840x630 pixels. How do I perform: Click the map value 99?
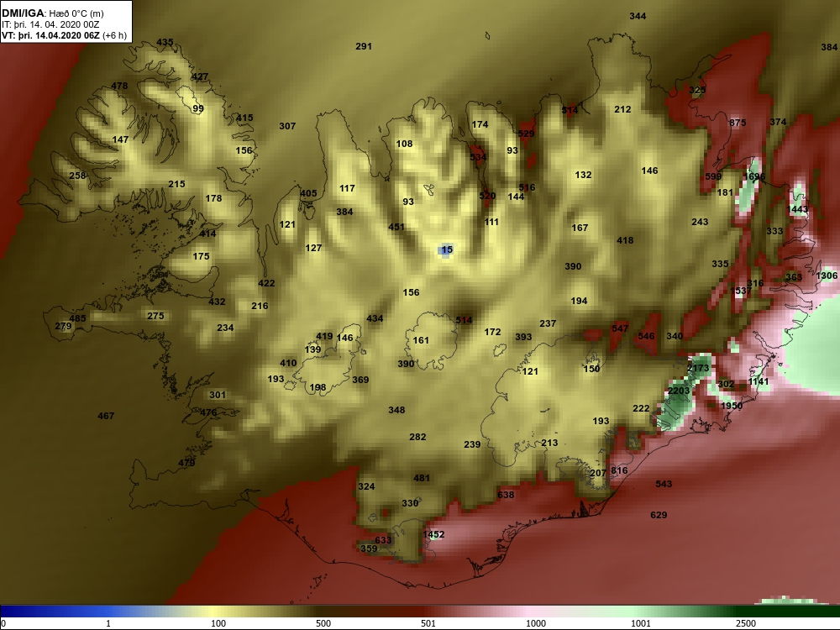(x=198, y=108)
